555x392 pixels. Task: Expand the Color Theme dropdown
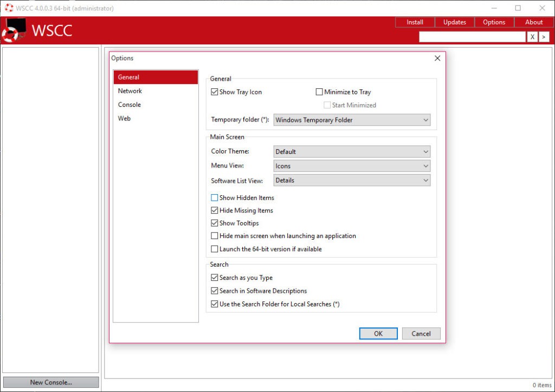(x=352, y=152)
